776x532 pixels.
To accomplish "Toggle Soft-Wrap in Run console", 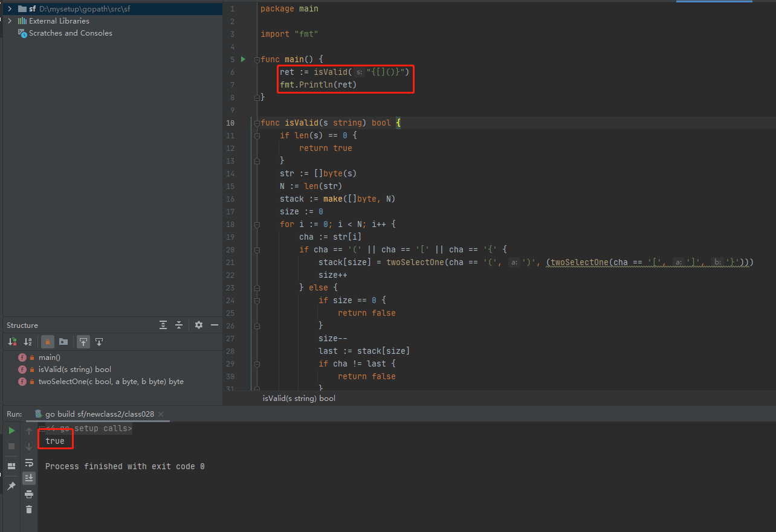I will coord(29,463).
